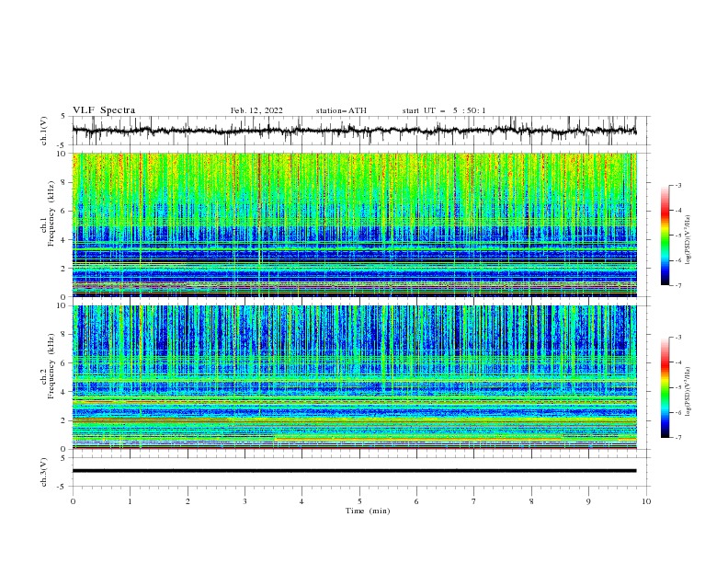Screen dimensions: 728x563
Task: Select the ch.1 "Frequency (kHz)" axis label
Action: (x=51, y=214)
